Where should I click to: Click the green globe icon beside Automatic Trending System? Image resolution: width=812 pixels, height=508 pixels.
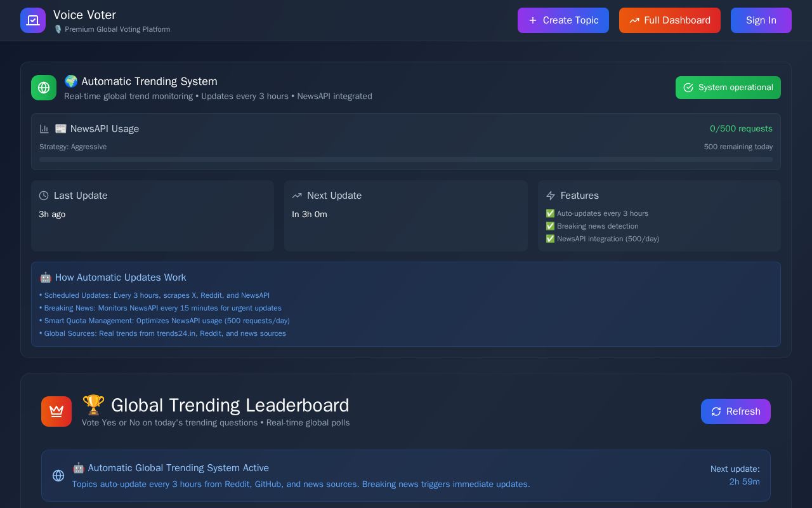44,88
